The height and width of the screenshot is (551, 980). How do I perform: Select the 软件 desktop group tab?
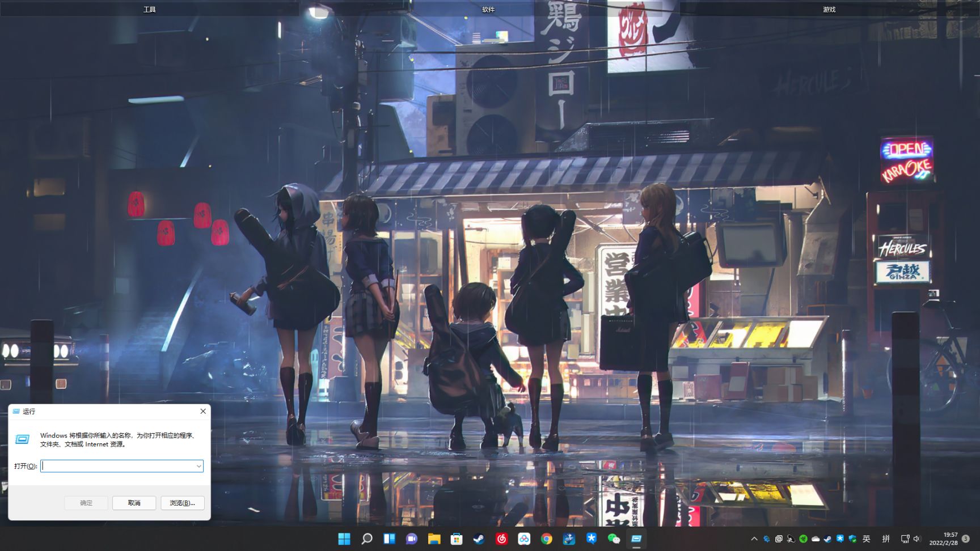coord(488,9)
